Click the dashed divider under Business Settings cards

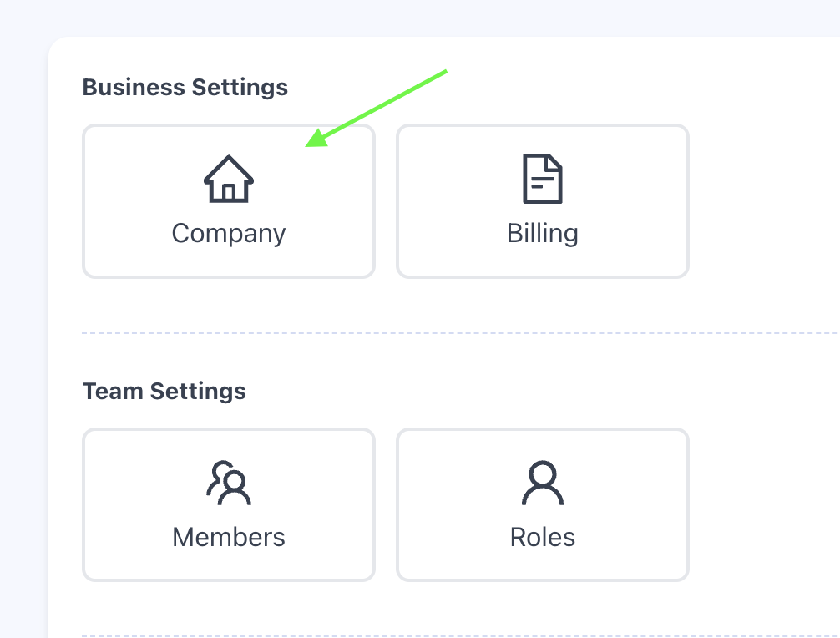(459, 332)
